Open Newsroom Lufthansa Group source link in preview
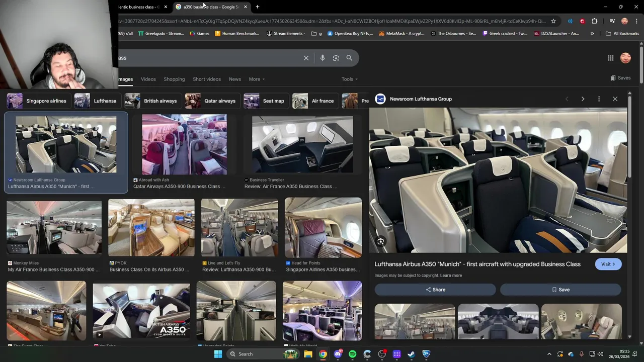644x362 pixels. click(x=421, y=99)
